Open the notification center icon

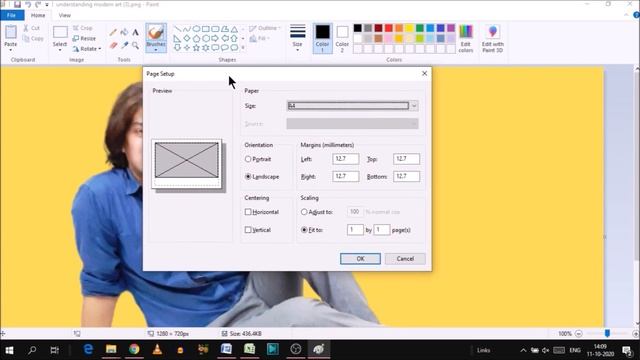click(627, 350)
